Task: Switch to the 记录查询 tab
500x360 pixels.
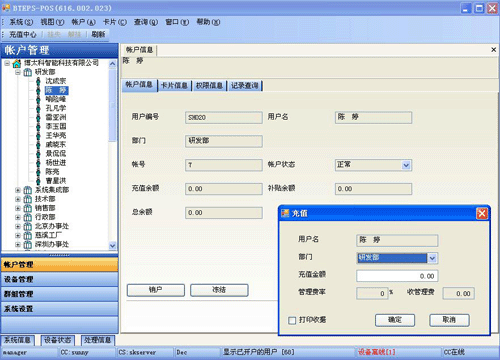Action: coord(245,86)
